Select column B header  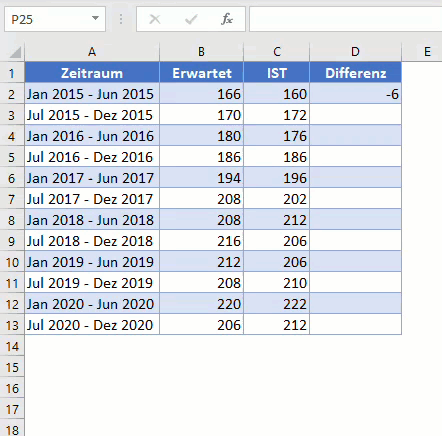[201, 52]
